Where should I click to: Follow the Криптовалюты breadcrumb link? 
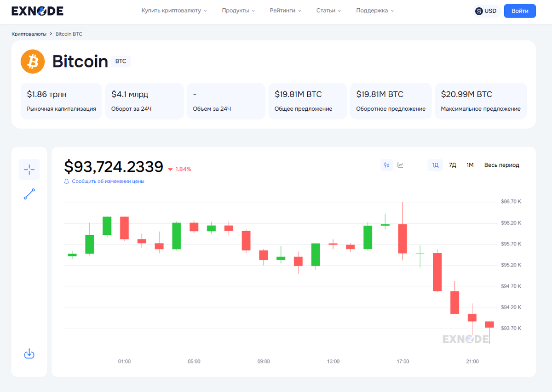tap(28, 34)
